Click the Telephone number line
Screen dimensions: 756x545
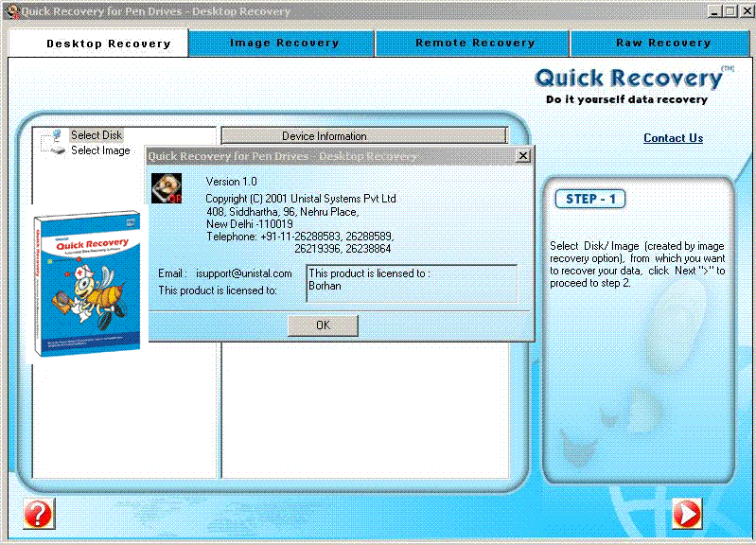(x=300, y=237)
